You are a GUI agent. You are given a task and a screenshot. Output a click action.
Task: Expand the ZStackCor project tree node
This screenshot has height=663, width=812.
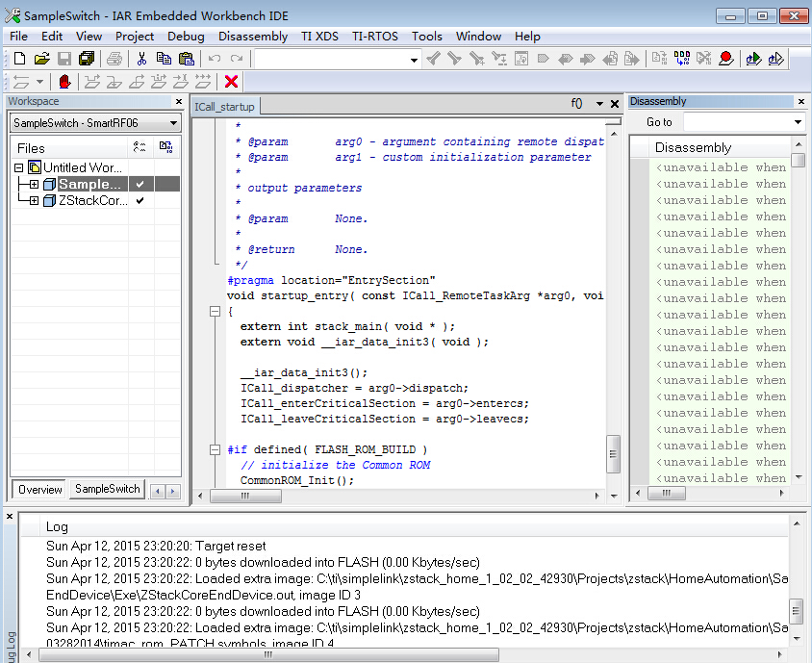tap(35, 200)
